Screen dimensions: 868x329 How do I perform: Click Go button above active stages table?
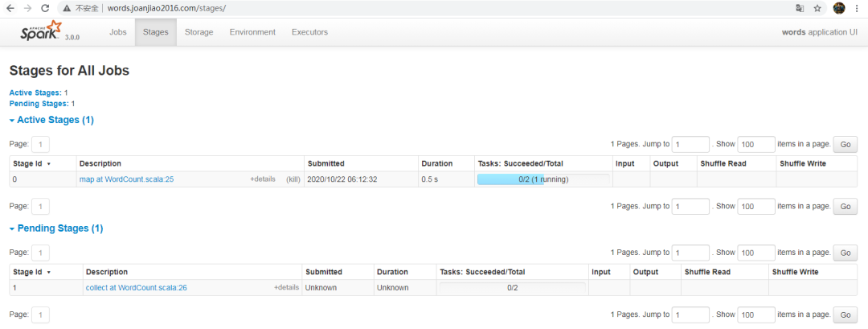coord(845,145)
